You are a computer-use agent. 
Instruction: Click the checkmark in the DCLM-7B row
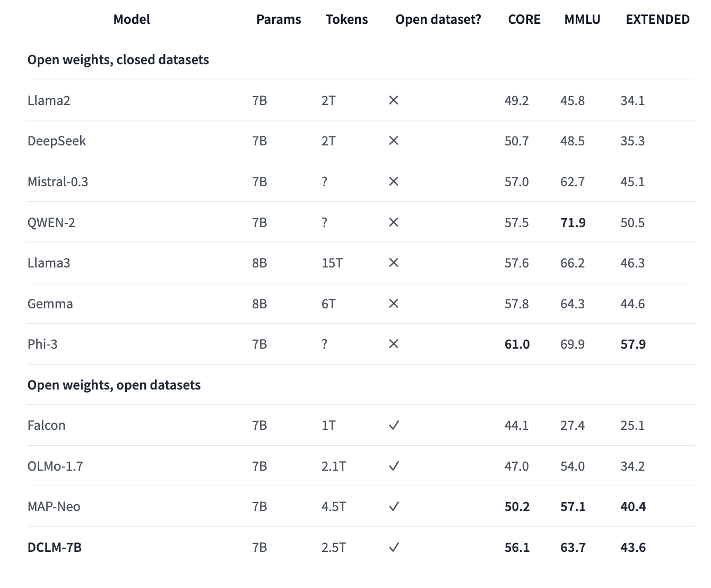394,547
